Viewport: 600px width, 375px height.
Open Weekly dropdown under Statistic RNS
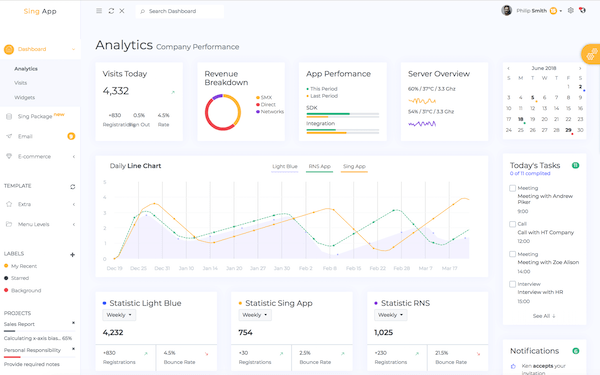tap(391, 315)
